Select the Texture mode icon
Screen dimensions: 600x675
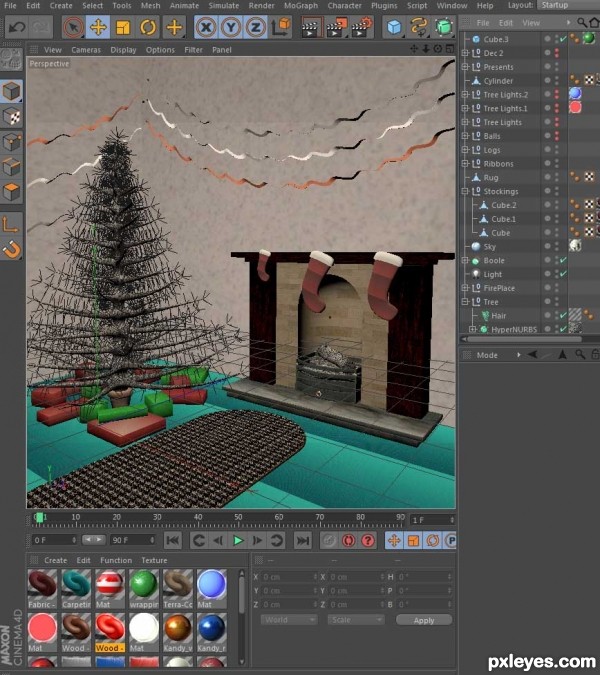pyautogui.click(x=12, y=117)
